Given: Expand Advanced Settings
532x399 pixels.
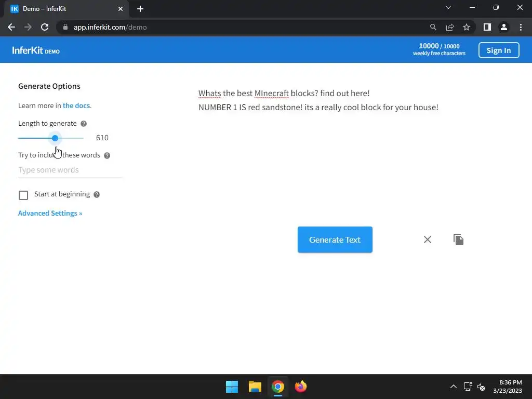Looking at the screenshot, I should (50, 213).
